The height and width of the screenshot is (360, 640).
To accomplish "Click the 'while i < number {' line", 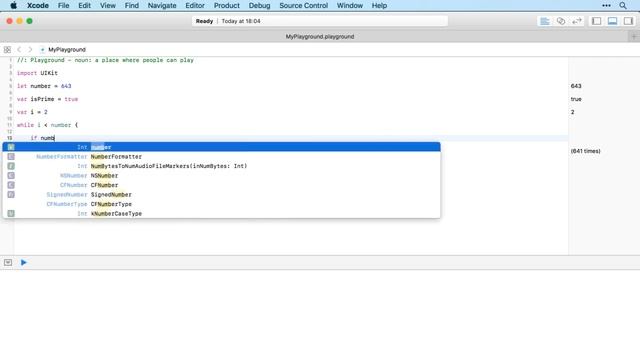I will [47, 125].
